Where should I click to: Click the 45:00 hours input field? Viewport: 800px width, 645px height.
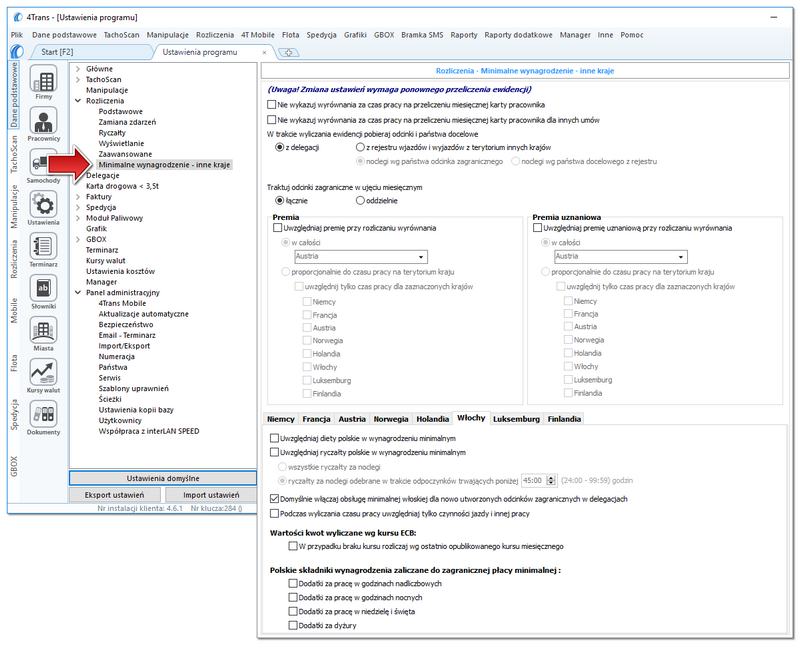tap(534, 480)
